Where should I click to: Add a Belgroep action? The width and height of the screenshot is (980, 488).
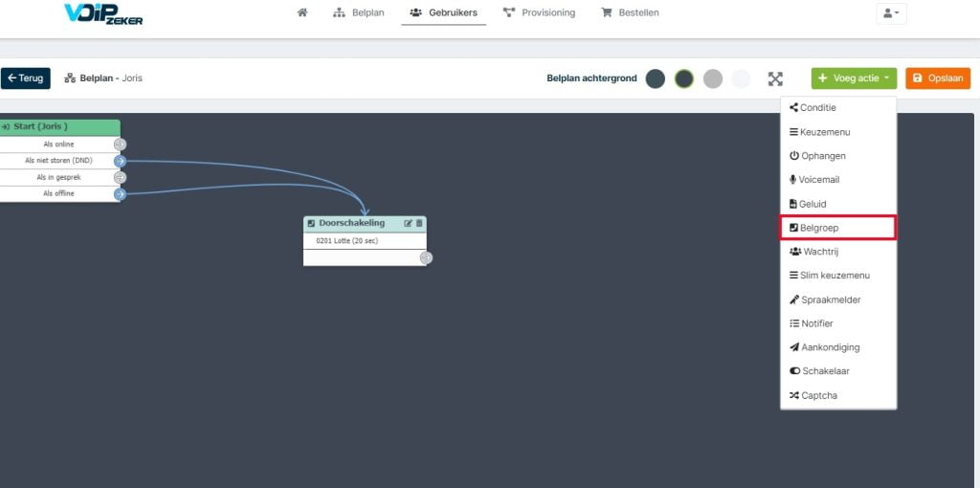click(838, 228)
